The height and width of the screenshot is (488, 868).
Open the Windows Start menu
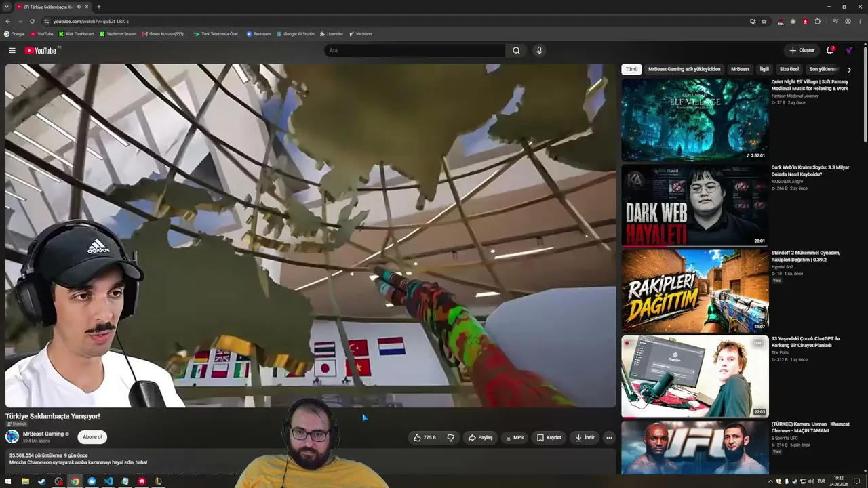(7, 481)
